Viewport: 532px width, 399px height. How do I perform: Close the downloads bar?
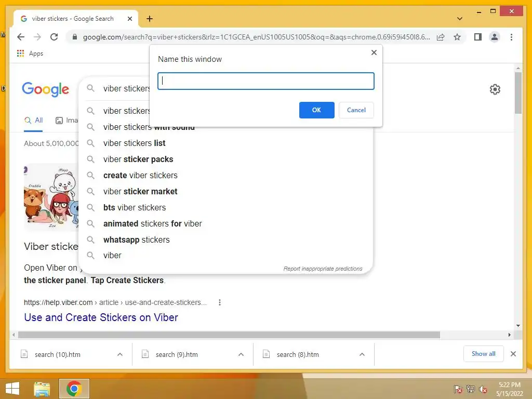pyautogui.click(x=513, y=354)
